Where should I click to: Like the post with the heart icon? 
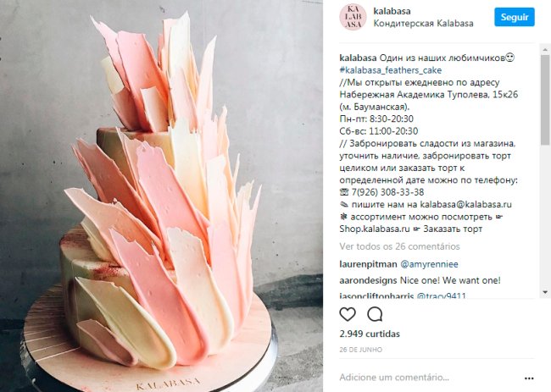pos(348,314)
